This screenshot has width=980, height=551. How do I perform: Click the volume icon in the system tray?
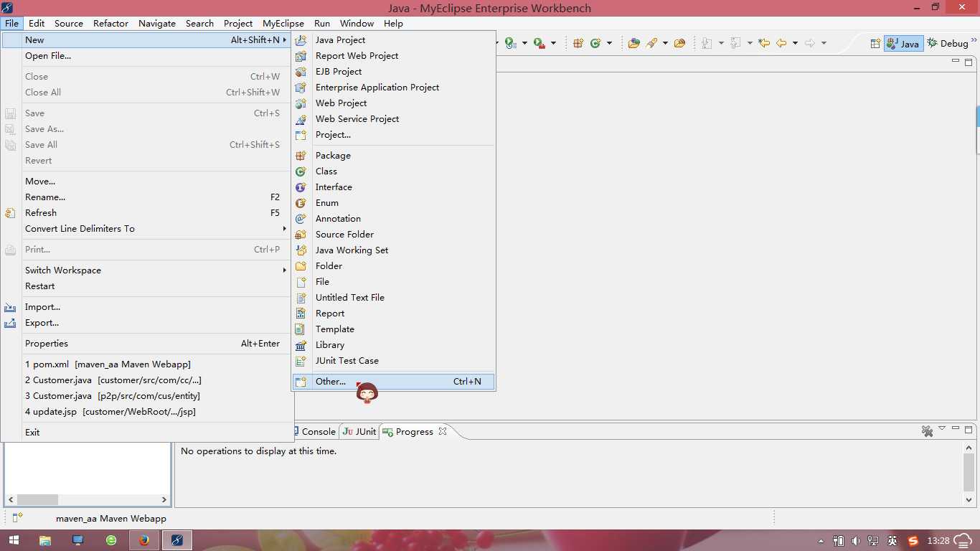pyautogui.click(x=856, y=541)
